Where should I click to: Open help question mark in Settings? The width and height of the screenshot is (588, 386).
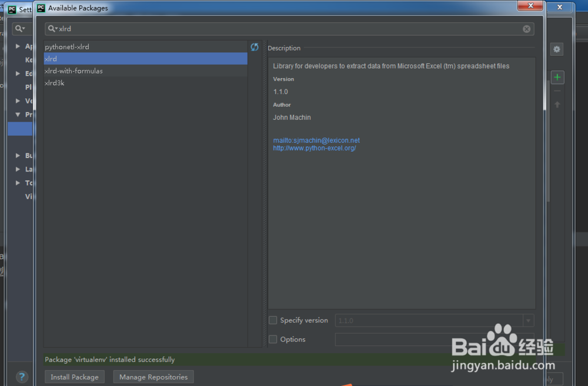coord(22,377)
